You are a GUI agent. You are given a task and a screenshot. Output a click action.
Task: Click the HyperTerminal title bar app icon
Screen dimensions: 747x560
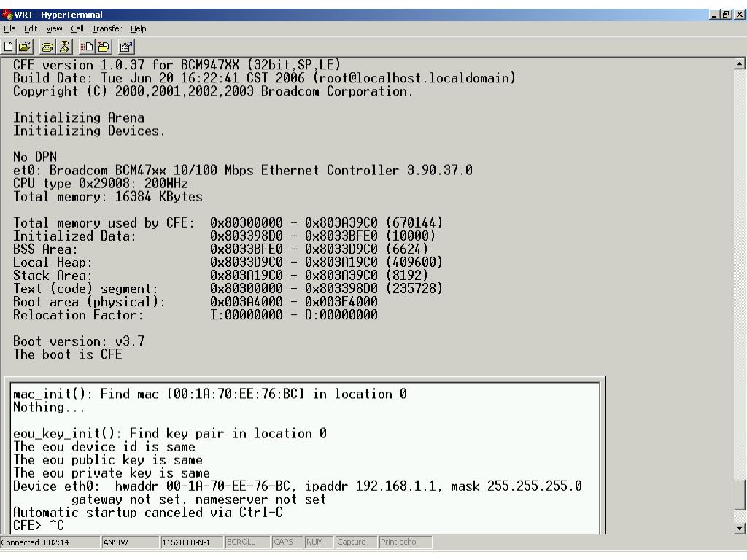pyautogui.click(x=7, y=15)
